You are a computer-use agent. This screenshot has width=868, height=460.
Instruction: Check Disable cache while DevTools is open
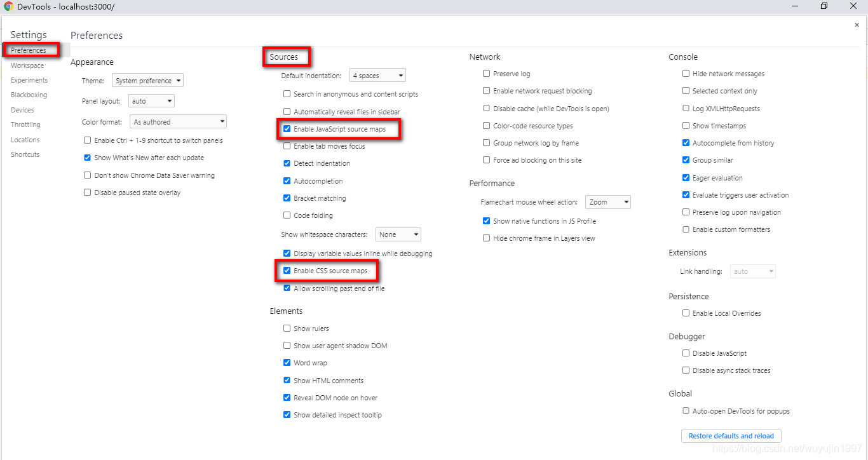486,109
